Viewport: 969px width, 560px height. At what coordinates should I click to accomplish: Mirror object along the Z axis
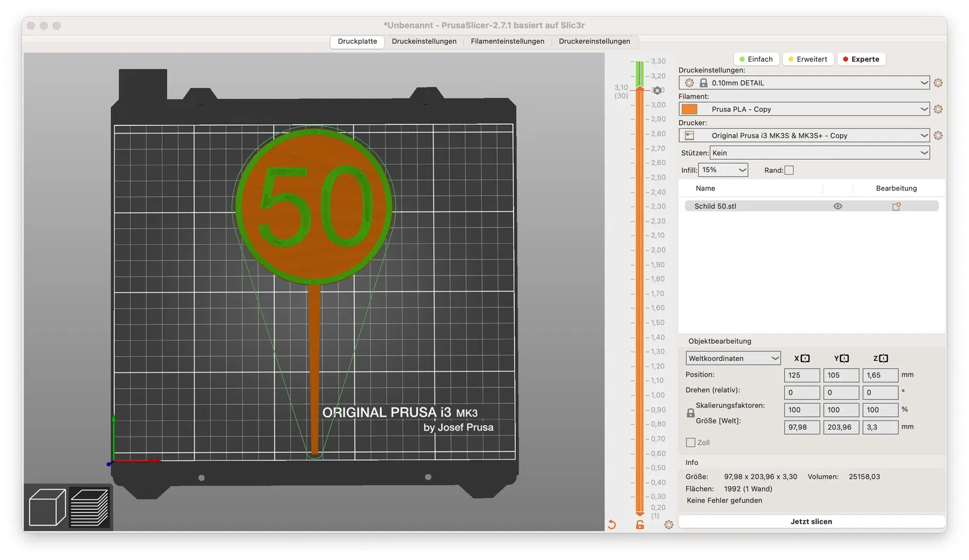(883, 358)
